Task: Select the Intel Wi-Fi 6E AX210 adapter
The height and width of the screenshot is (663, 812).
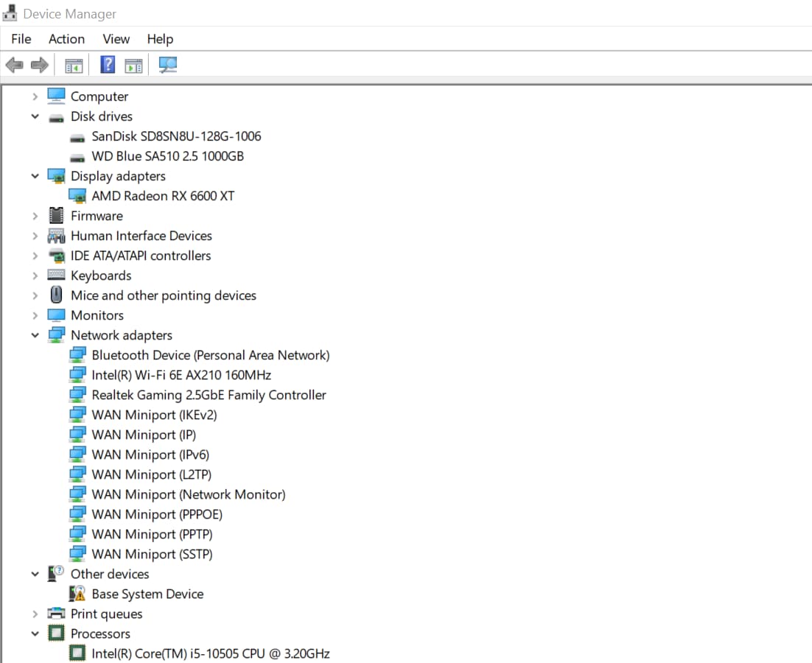Action: [x=182, y=374]
